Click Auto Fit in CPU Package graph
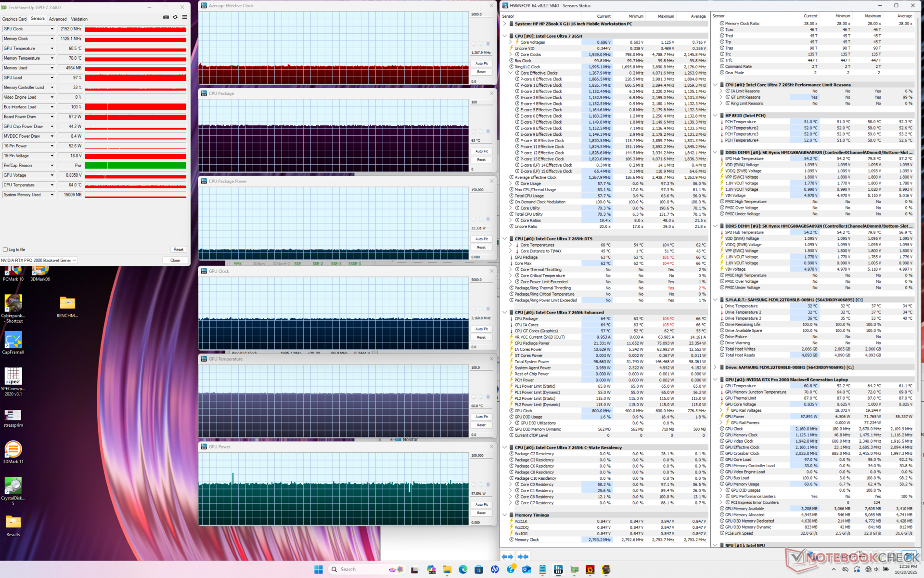 481,151
